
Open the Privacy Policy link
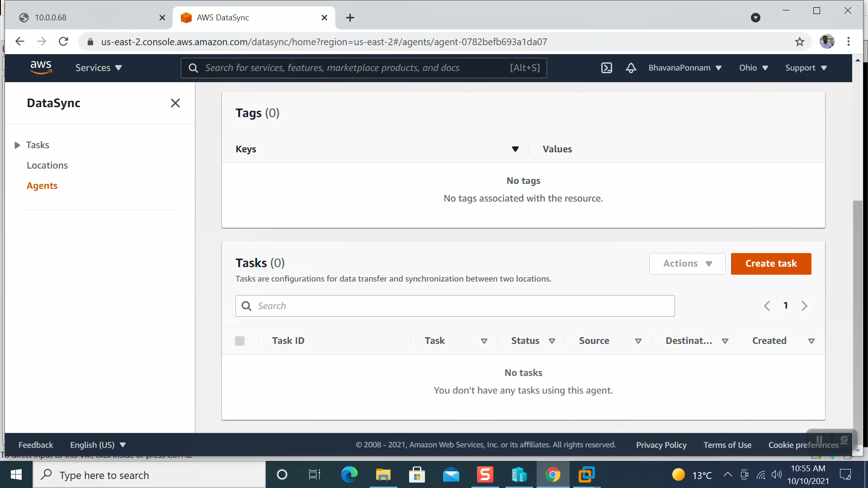click(x=661, y=445)
